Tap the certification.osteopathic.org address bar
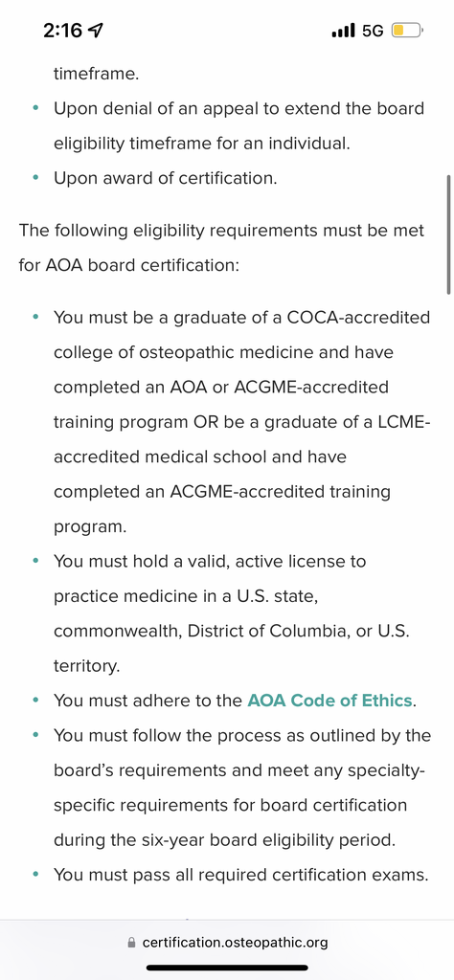Image resolution: width=454 pixels, height=980 pixels. click(227, 942)
